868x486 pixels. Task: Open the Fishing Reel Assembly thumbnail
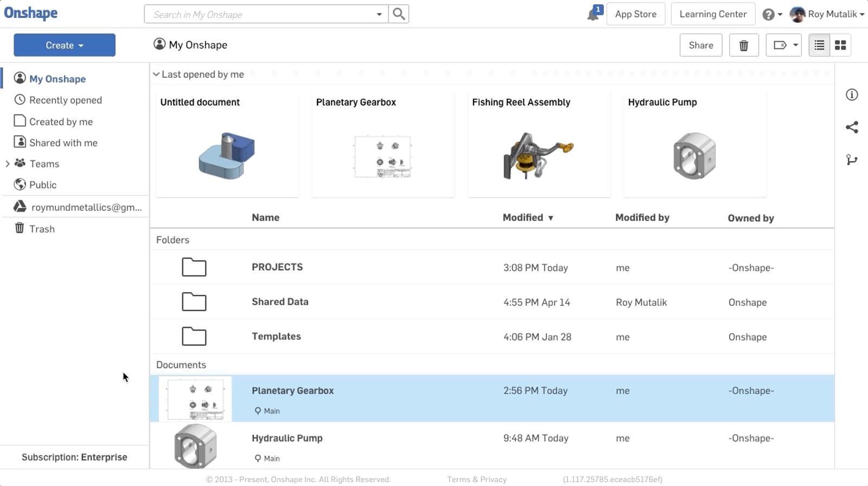[538, 155]
